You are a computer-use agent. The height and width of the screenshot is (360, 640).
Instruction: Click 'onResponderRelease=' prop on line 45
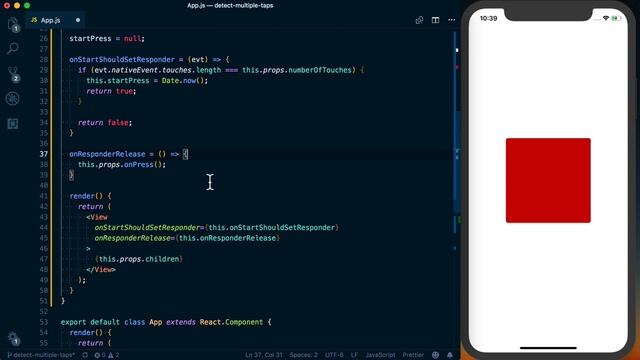point(135,238)
